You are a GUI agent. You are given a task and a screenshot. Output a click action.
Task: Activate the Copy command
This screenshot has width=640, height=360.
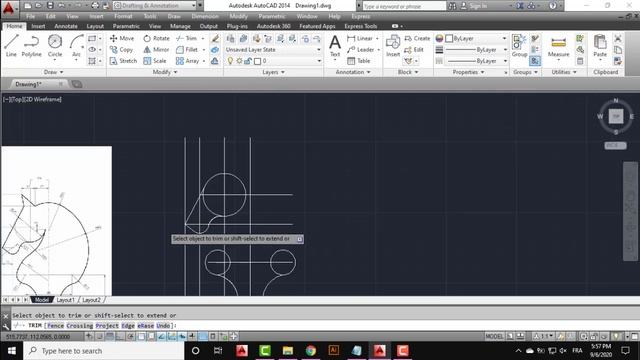click(x=122, y=49)
